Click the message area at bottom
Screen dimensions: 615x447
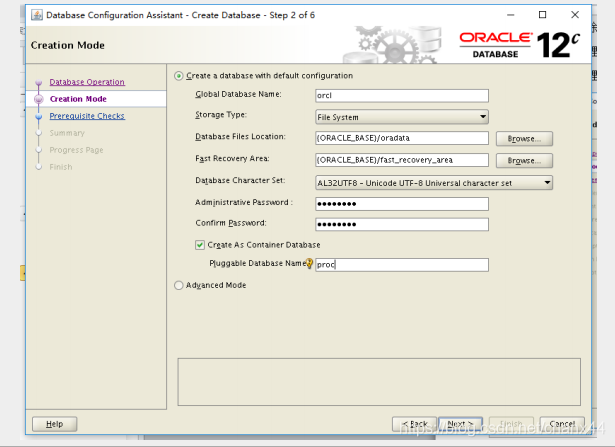(379, 382)
